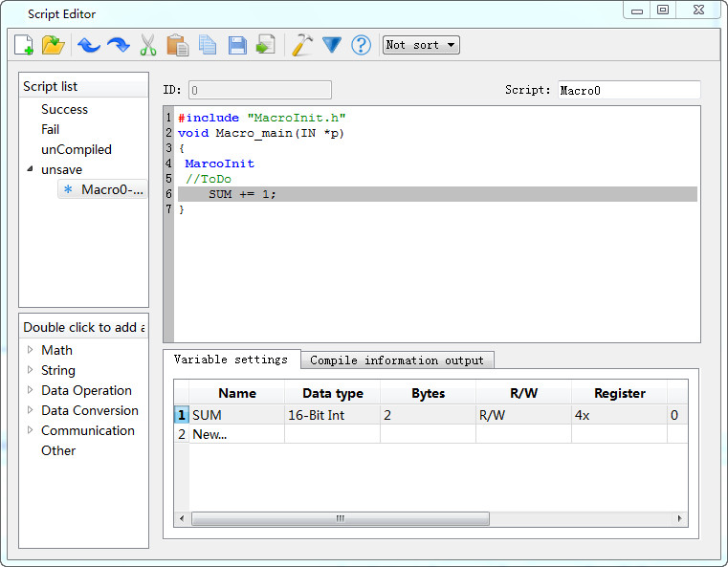Click the variable table horizontal scrollbar
Screen dimensions: 728x567
(340, 518)
